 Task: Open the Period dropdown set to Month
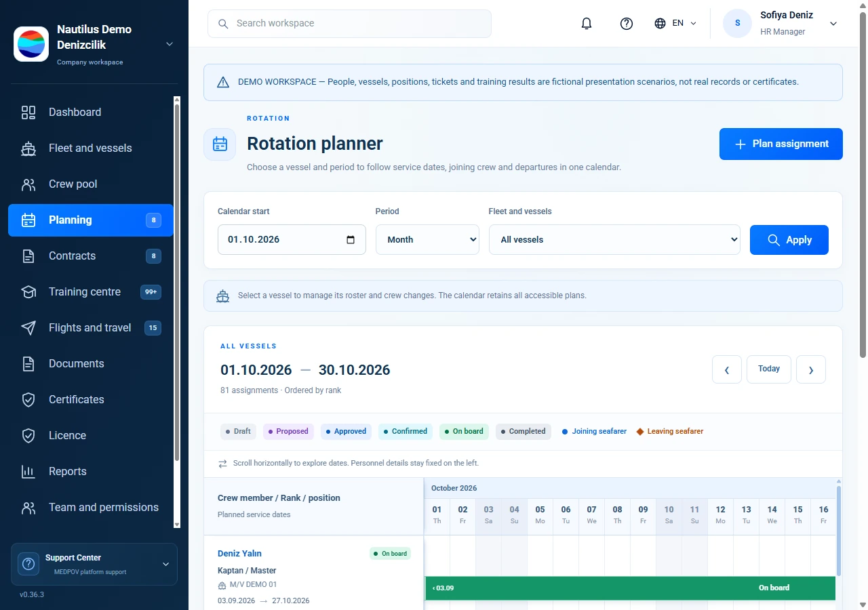pos(427,240)
